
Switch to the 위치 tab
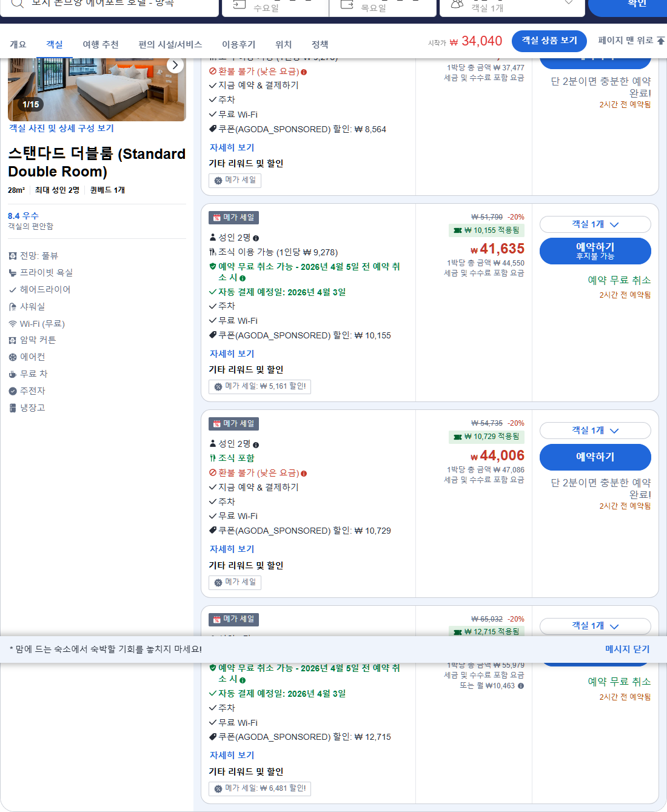coord(283,44)
